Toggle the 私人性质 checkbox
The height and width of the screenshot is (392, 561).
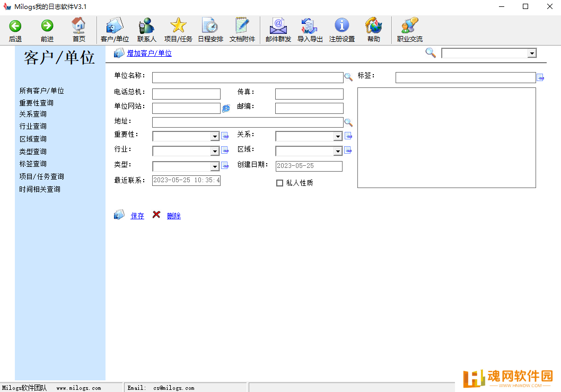tap(280, 183)
